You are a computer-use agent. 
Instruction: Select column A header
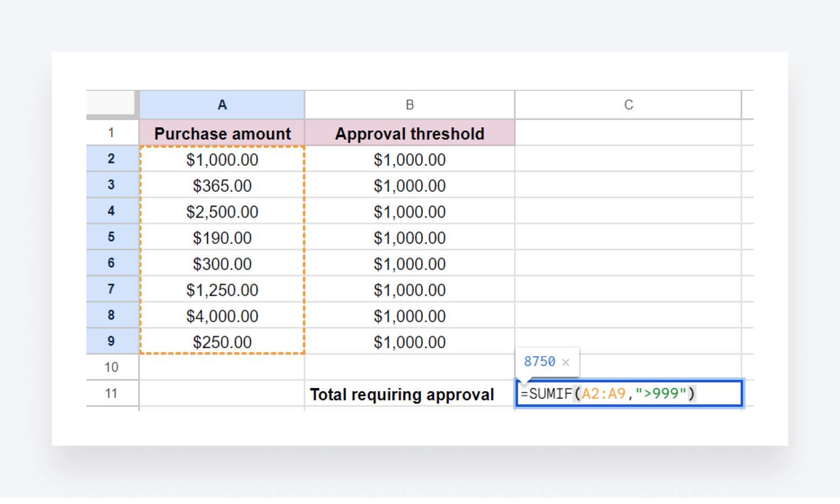[x=222, y=105]
